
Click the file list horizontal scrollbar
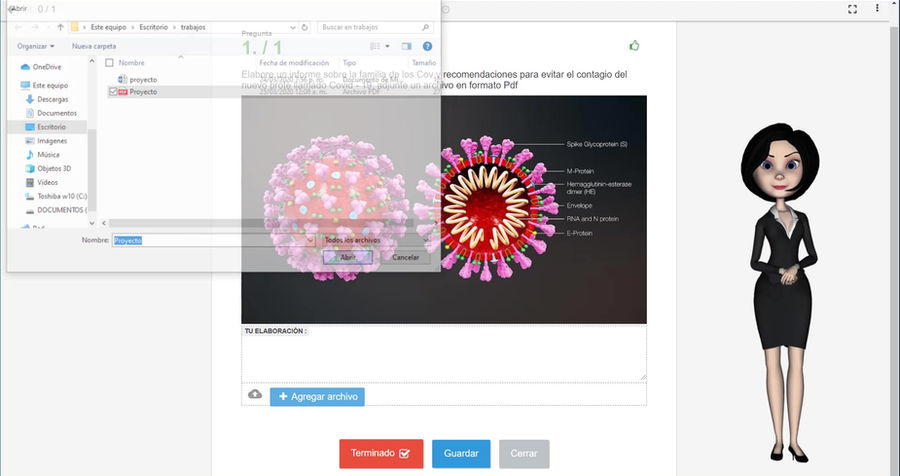pos(261,223)
